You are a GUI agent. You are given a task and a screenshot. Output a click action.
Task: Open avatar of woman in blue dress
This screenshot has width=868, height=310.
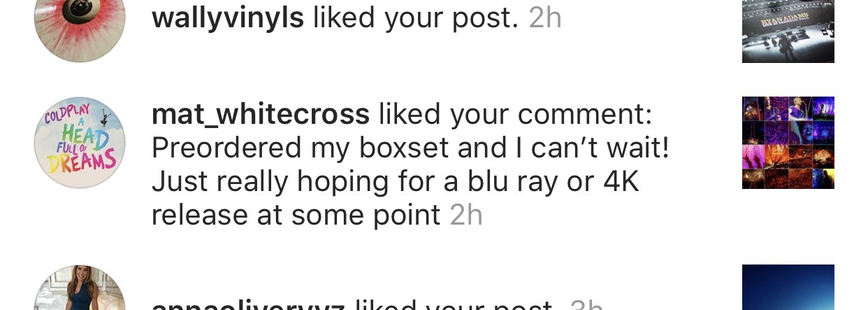pos(80,288)
